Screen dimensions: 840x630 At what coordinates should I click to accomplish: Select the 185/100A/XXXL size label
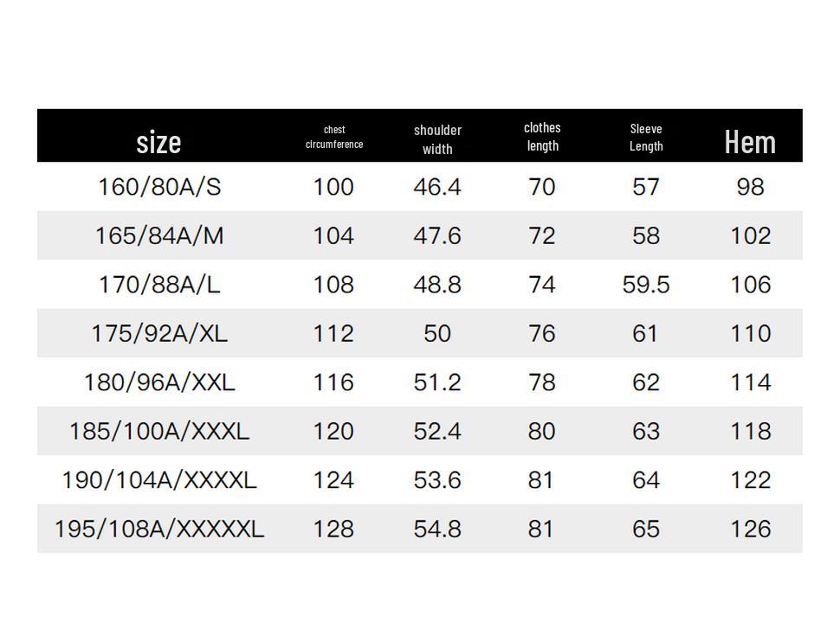click(159, 431)
